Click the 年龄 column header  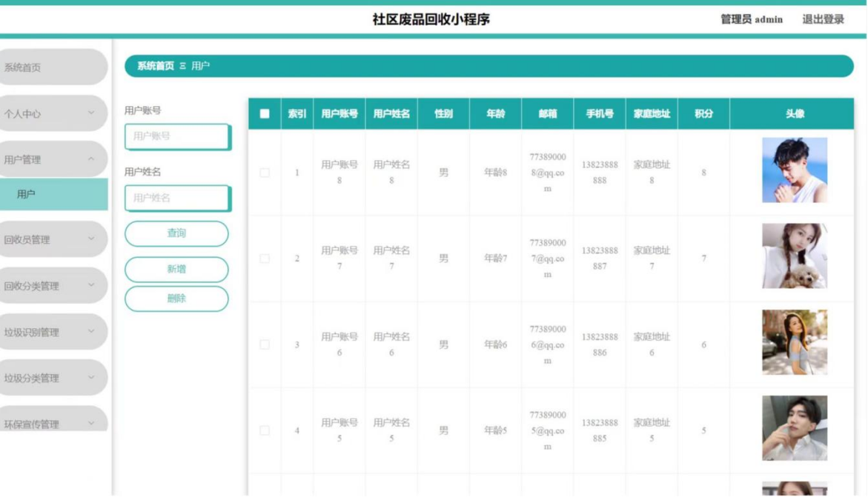tap(495, 113)
